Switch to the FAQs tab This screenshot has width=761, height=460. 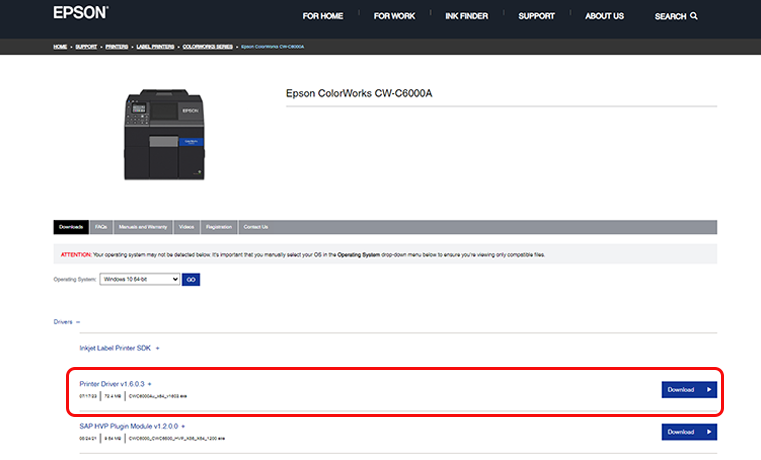coord(101,227)
